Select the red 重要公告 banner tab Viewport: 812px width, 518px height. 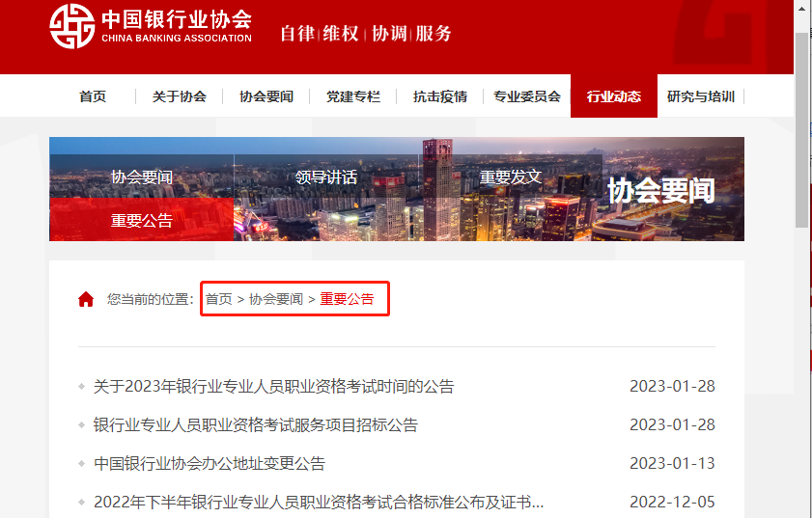pos(142,221)
